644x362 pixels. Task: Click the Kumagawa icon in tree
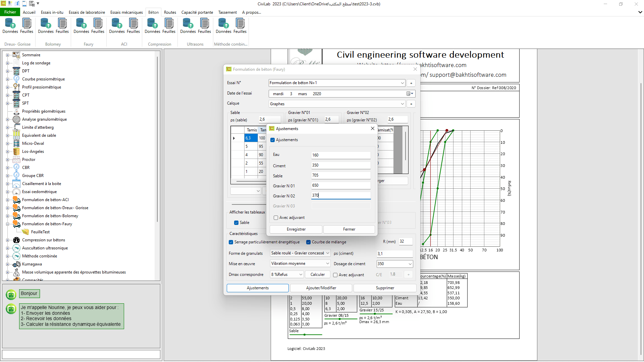pos(16,264)
